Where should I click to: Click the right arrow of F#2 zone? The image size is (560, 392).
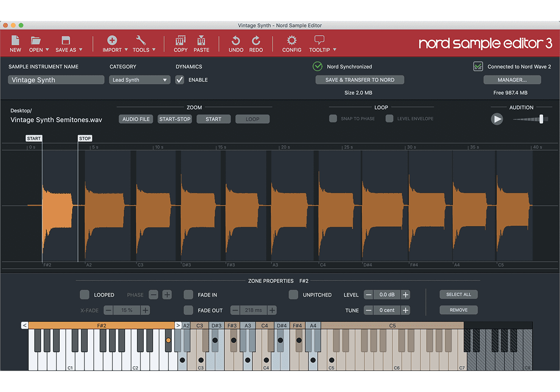pyautogui.click(x=178, y=325)
